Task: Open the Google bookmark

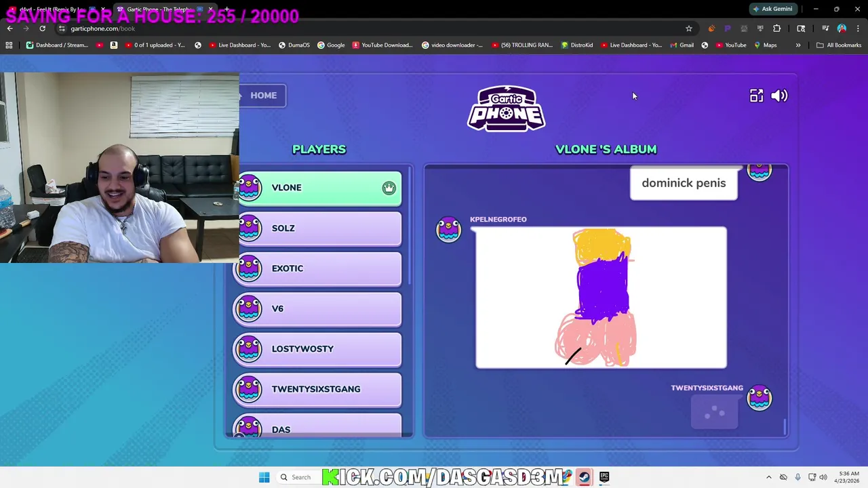Action: click(x=330, y=45)
